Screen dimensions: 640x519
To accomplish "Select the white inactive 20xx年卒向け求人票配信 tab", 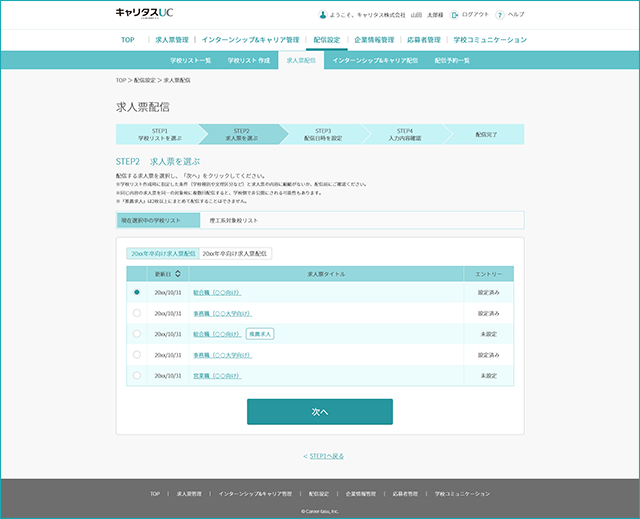I will 235,253.
